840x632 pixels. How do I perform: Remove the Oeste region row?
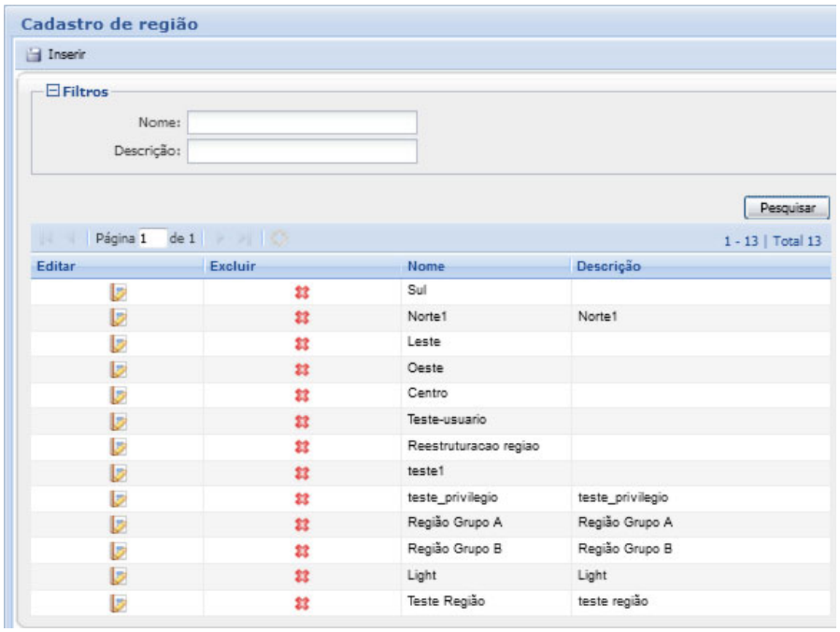303,369
